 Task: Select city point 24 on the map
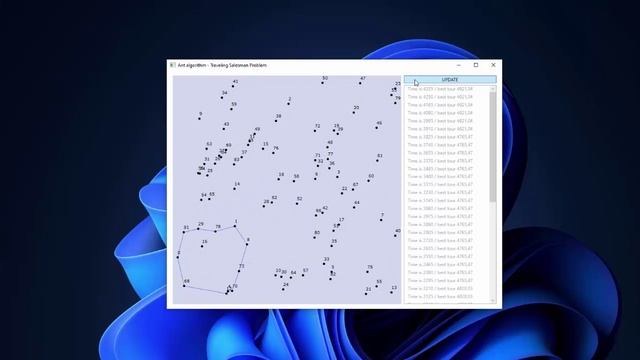pos(283,289)
